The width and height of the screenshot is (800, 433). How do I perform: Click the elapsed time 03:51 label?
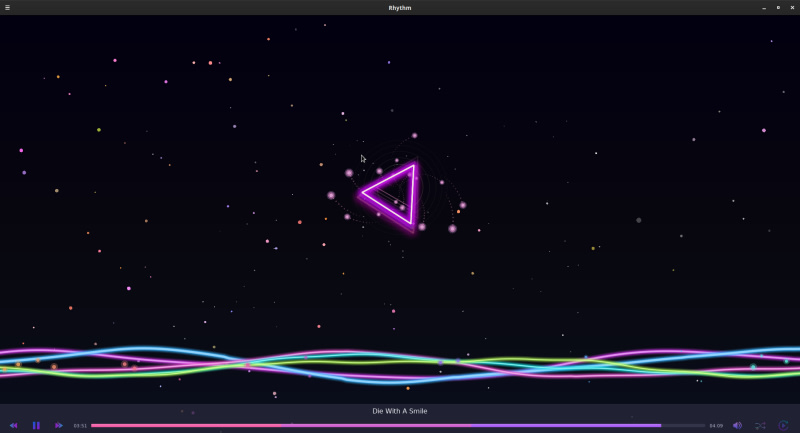coord(80,425)
